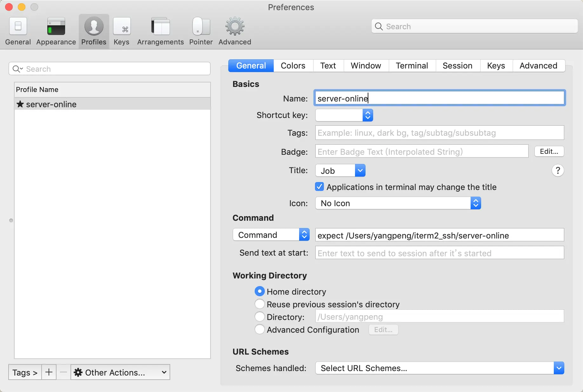Add a new profile with plus button
The image size is (583, 392).
pyautogui.click(x=49, y=372)
